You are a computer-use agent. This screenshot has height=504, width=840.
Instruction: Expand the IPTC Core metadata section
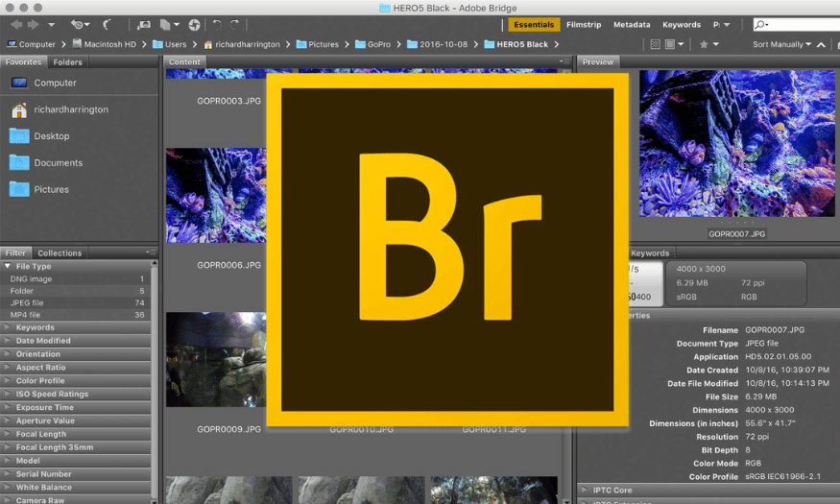pos(585,490)
